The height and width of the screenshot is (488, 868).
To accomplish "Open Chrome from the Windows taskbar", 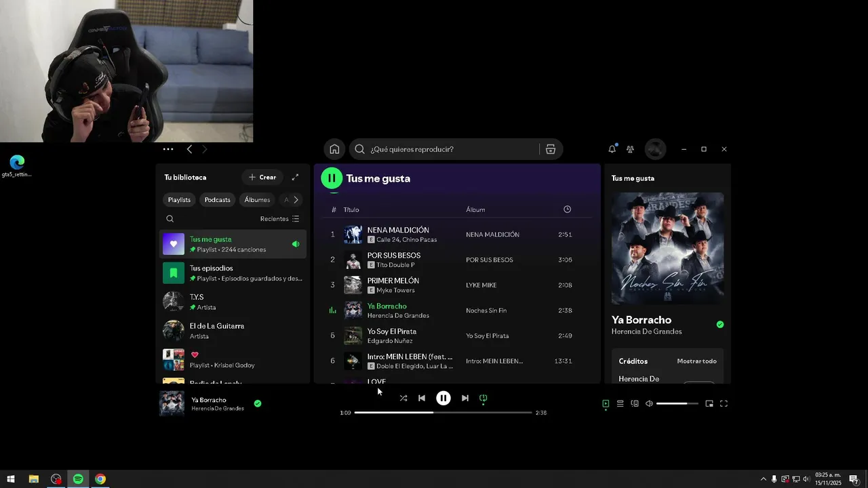I will coord(100,479).
